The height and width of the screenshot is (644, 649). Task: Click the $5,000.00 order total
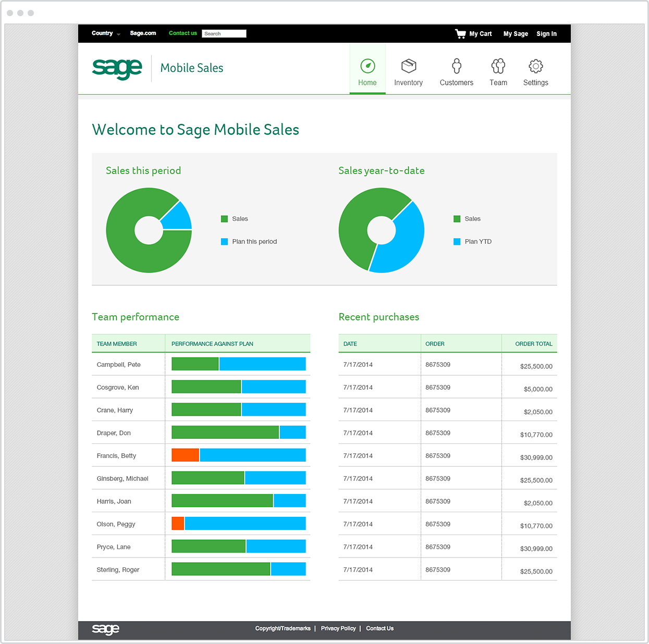538,389
